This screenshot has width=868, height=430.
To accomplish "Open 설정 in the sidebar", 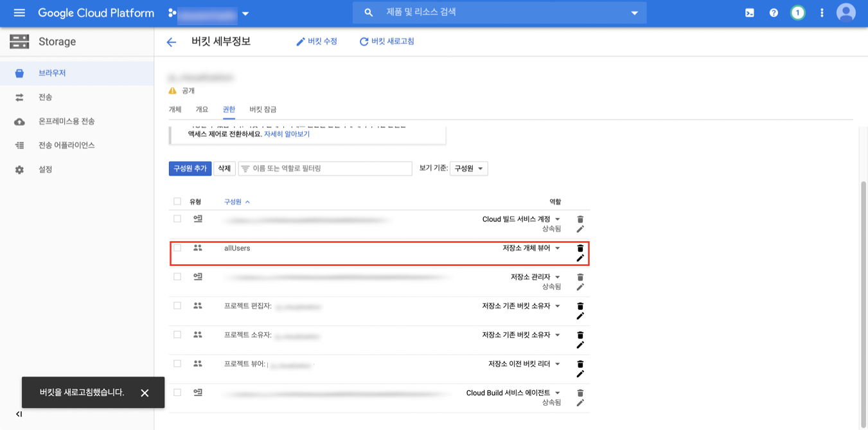I will click(77, 170).
